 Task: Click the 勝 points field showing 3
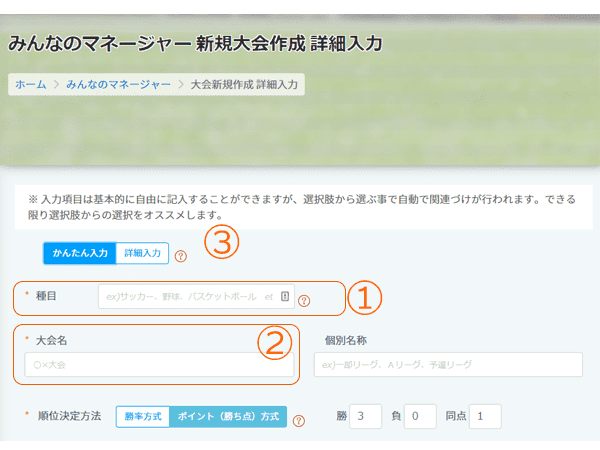pos(366,416)
